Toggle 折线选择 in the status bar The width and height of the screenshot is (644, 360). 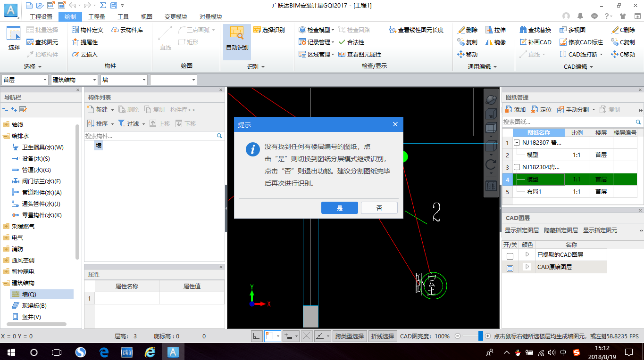click(383, 336)
